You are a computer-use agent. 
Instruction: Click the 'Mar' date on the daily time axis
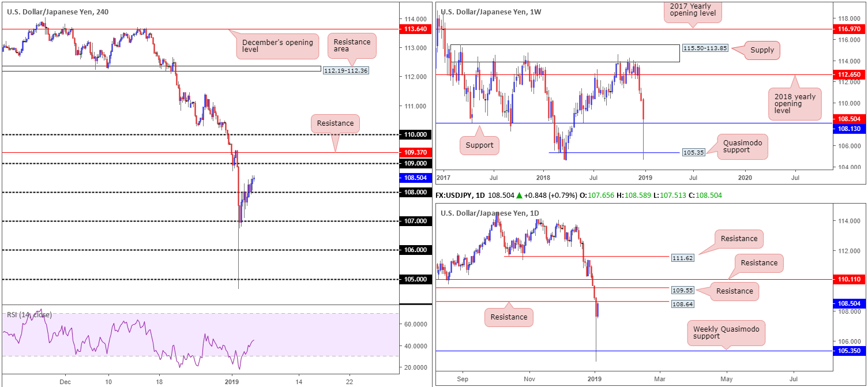tap(659, 380)
